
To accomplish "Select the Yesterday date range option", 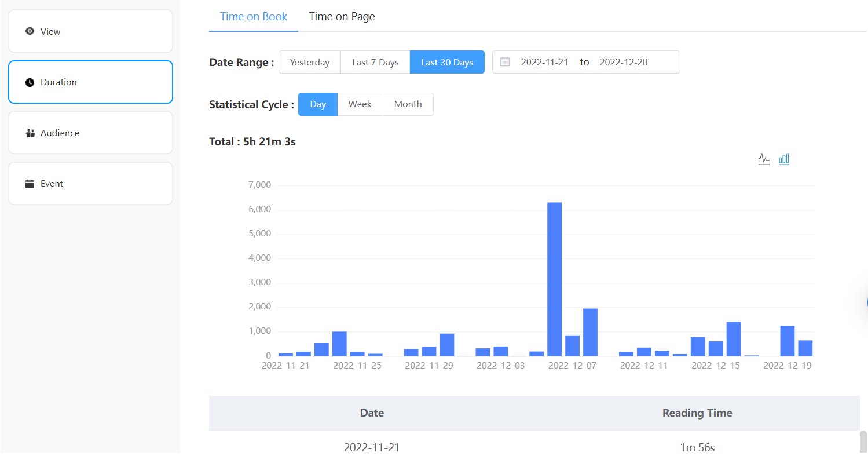I will click(310, 61).
